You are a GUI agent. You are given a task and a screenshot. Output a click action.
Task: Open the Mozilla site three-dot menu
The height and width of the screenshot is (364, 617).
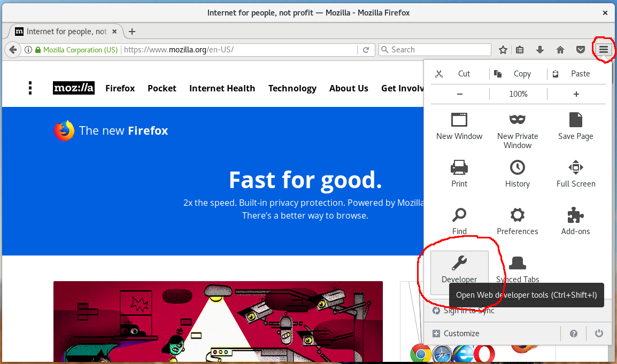[30, 88]
